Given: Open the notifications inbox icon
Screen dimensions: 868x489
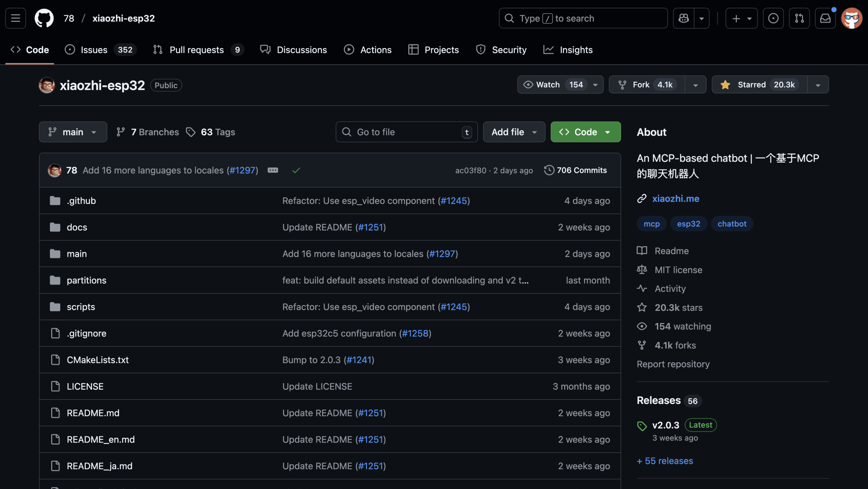Looking at the screenshot, I should 825,18.
